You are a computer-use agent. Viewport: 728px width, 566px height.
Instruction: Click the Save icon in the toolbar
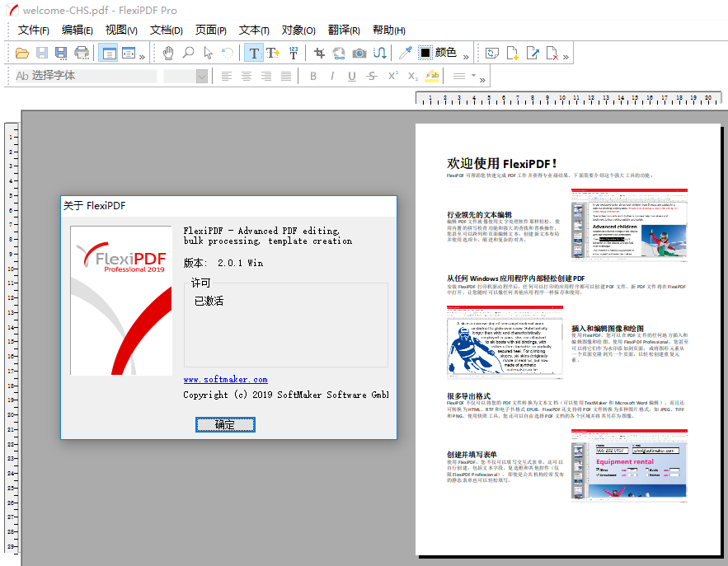pyautogui.click(x=42, y=53)
